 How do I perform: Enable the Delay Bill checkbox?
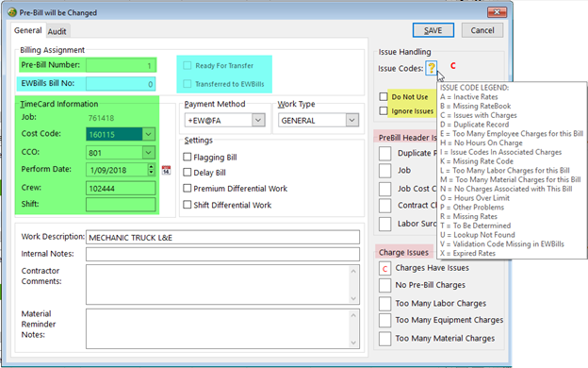coord(188,173)
